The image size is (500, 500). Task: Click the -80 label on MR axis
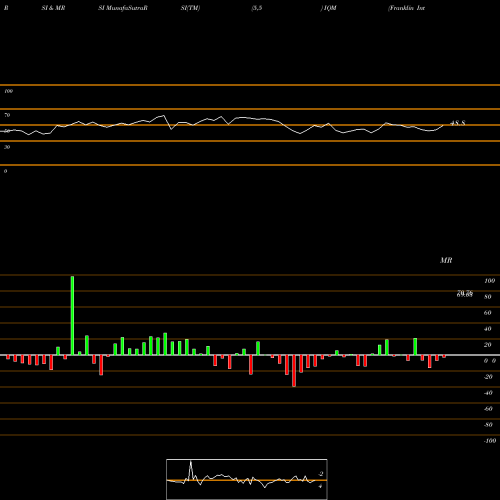[488, 425]
